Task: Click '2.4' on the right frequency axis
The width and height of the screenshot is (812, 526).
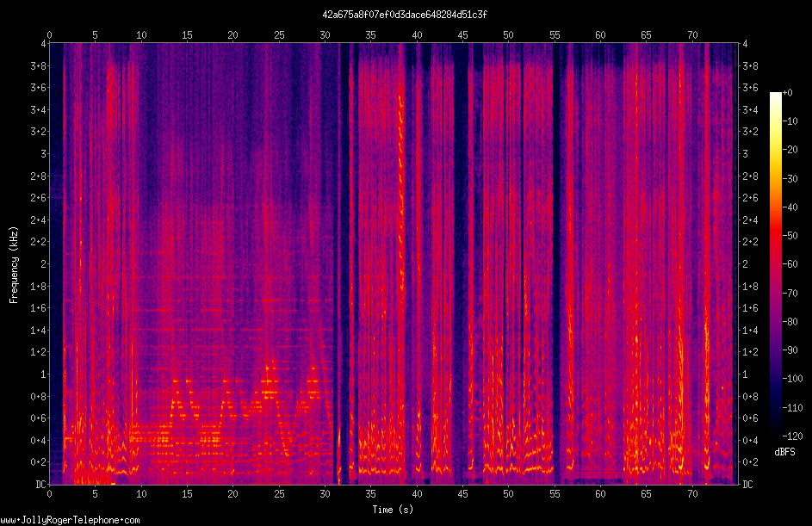Action: pyautogui.click(x=750, y=220)
